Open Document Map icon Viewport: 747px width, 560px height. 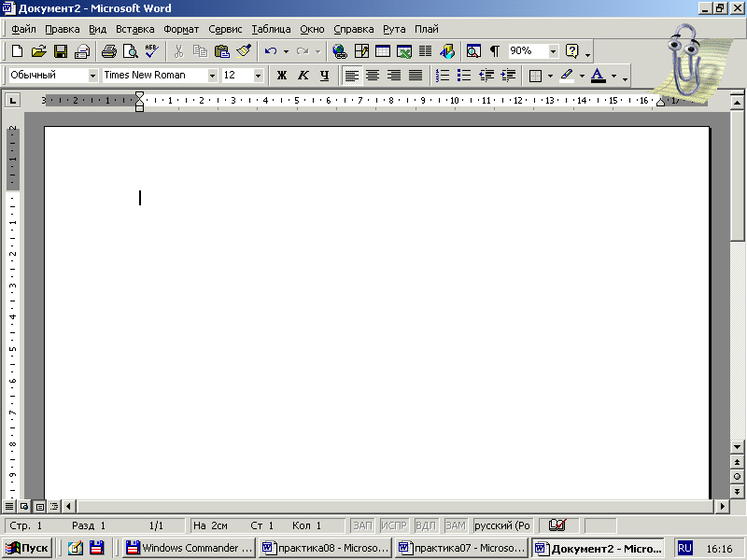point(473,51)
